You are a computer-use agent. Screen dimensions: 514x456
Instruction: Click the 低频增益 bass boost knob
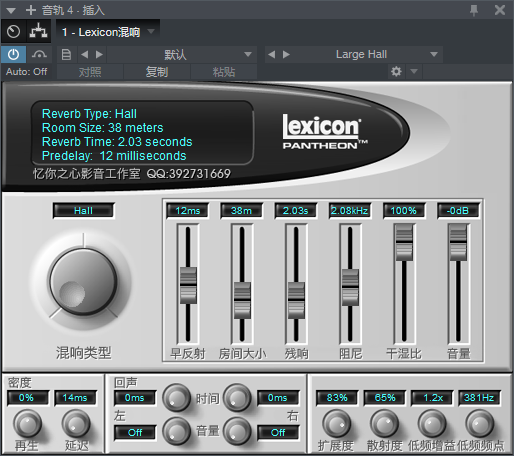pyautogui.click(x=432, y=424)
